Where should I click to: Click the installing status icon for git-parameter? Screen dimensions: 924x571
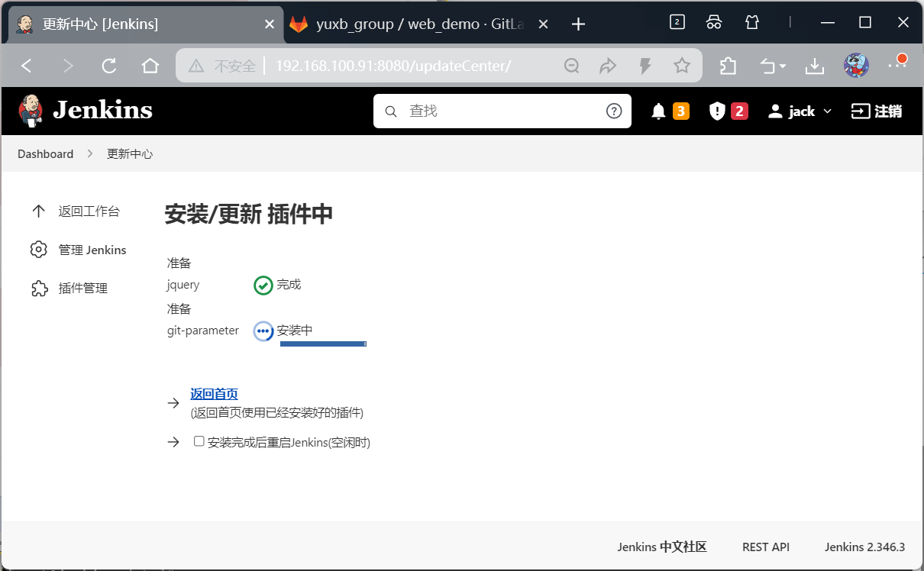tap(263, 331)
